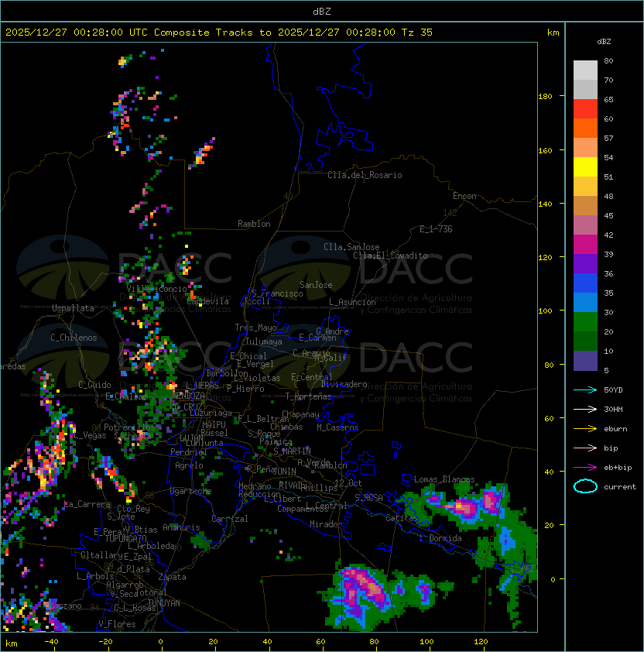
Task: Click the 'L_Asuncion' map label
Action: 352,302
